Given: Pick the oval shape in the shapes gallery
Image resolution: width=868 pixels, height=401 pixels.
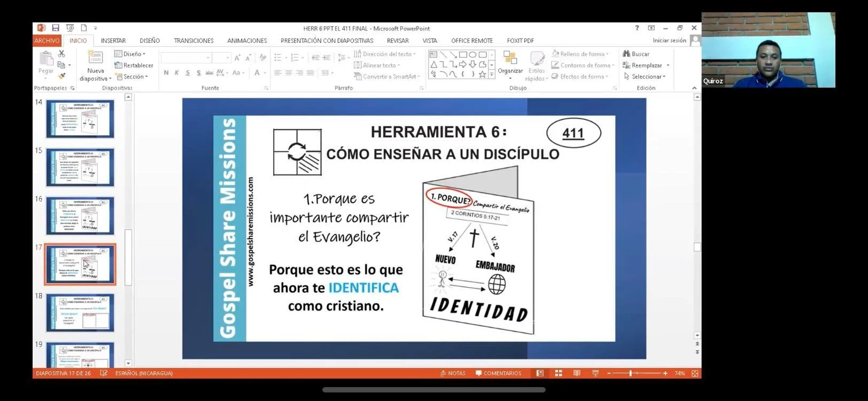Looking at the screenshot, I should point(472,55).
